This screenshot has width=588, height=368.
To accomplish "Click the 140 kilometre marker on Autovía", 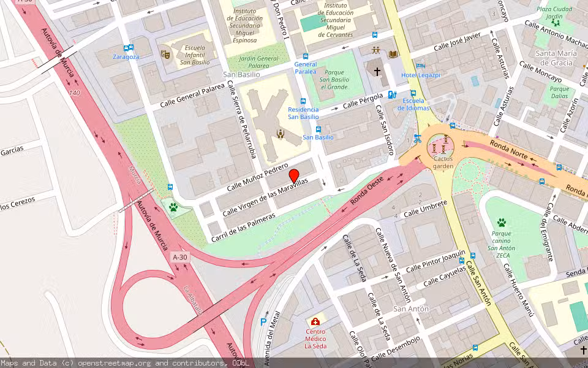I will 74,93.
